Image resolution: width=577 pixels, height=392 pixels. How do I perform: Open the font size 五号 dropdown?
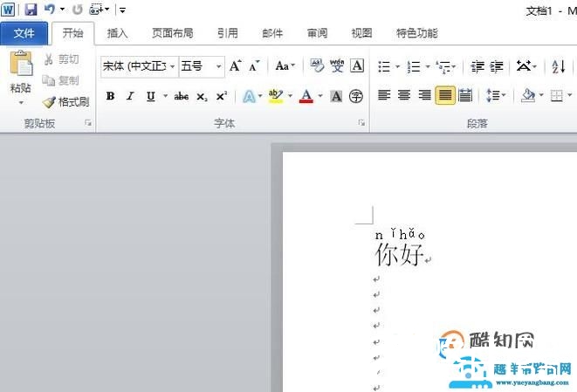coord(218,66)
